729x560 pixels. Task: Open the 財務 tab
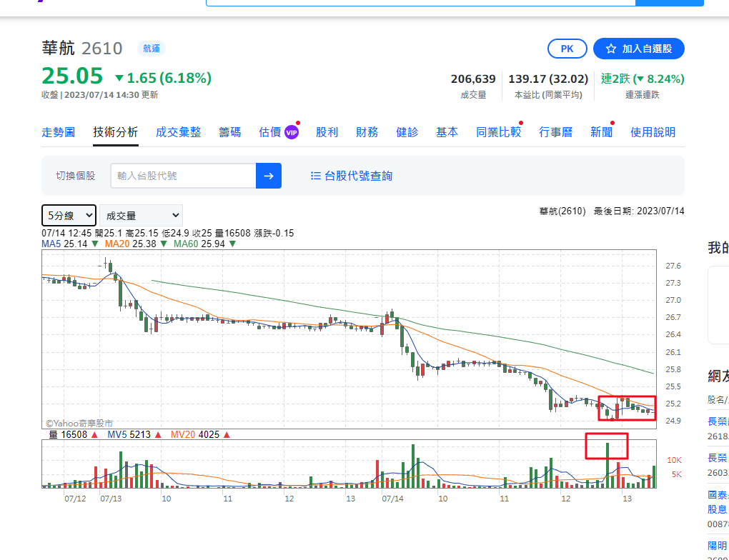[367, 132]
